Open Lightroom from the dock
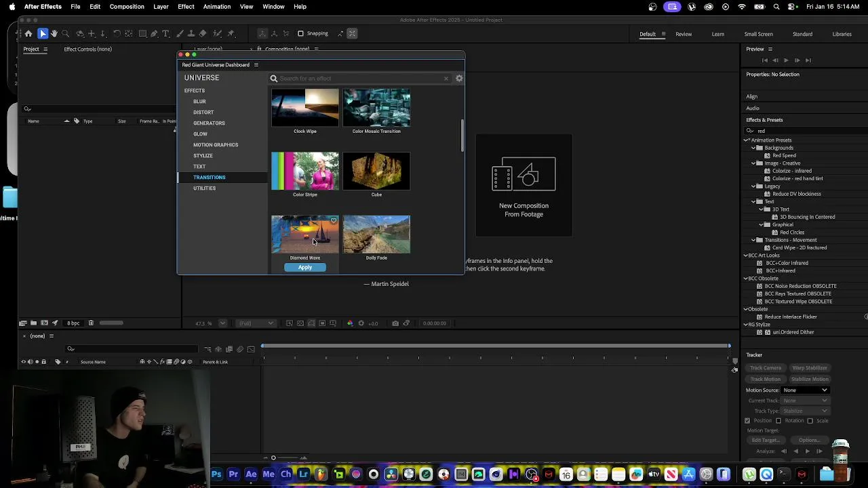This screenshot has width=868, height=488. click(x=304, y=474)
